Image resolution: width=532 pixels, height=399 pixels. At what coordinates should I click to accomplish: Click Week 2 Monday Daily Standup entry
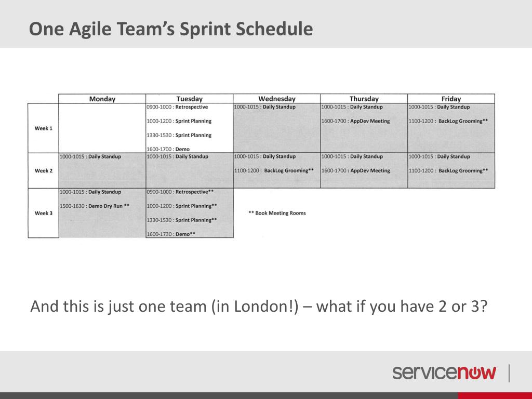(90, 156)
